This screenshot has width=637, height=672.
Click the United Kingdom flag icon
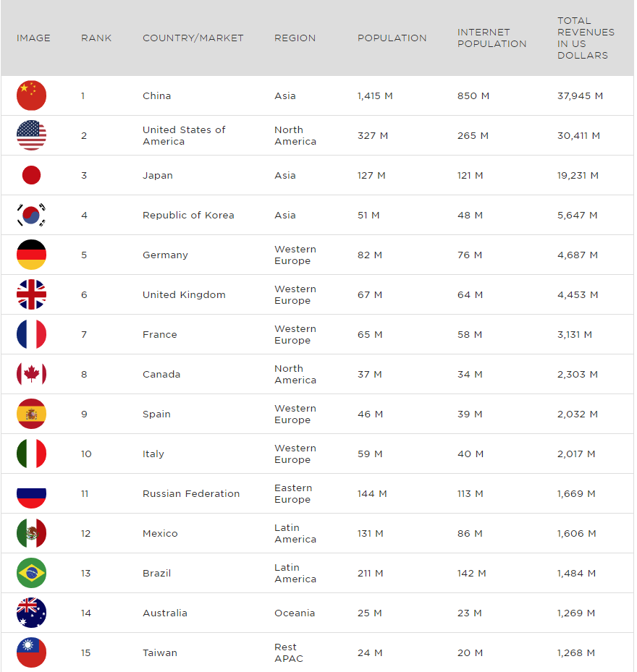point(31,294)
